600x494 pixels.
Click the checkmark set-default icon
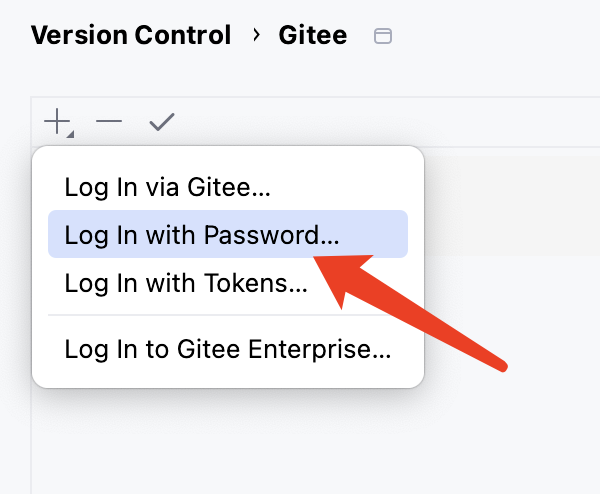(161, 123)
